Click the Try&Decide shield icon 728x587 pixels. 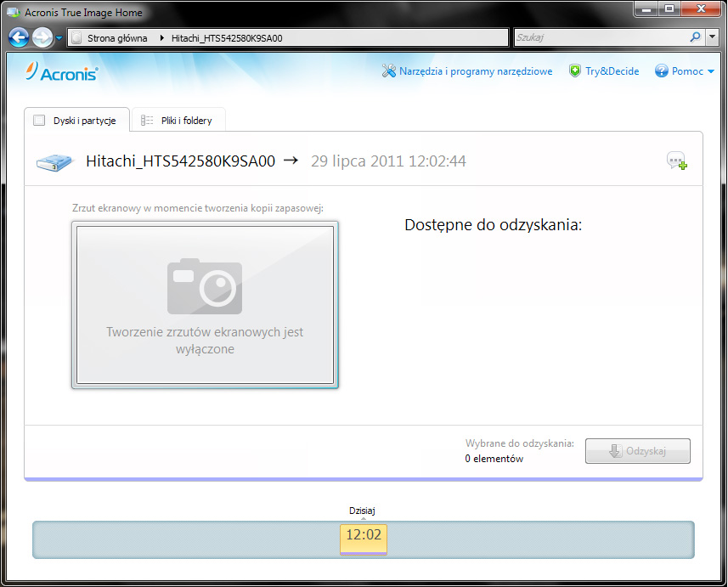tap(575, 71)
